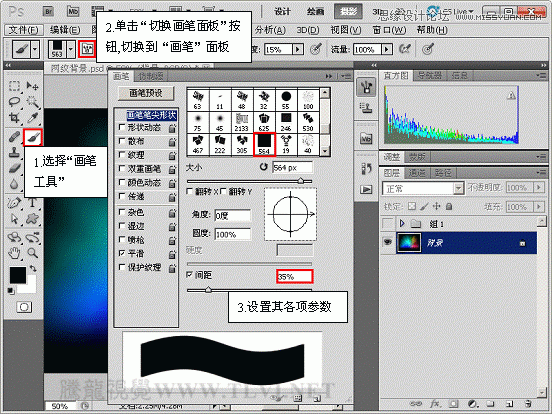Open layer 填充 slider arrow

(x=539, y=207)
